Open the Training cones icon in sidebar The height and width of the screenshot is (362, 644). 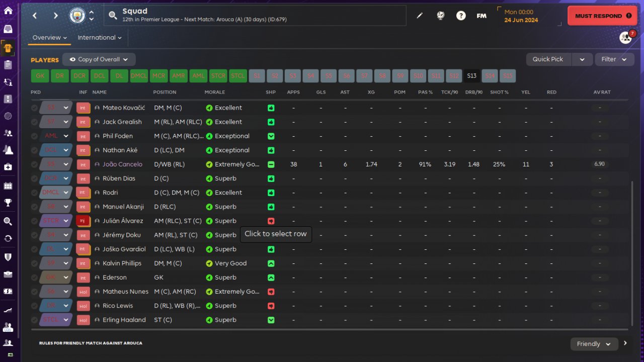coord(8,150)
